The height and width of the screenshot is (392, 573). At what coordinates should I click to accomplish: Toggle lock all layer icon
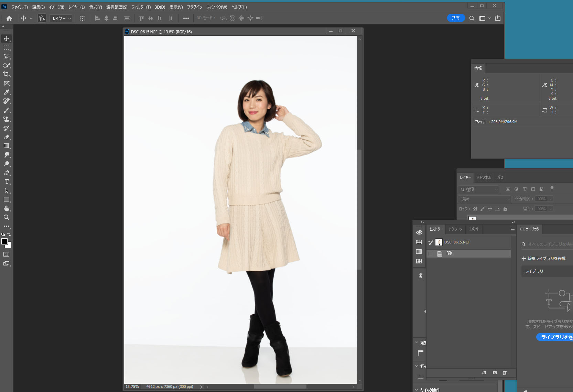pyautogui.click(x=505, y=209)
